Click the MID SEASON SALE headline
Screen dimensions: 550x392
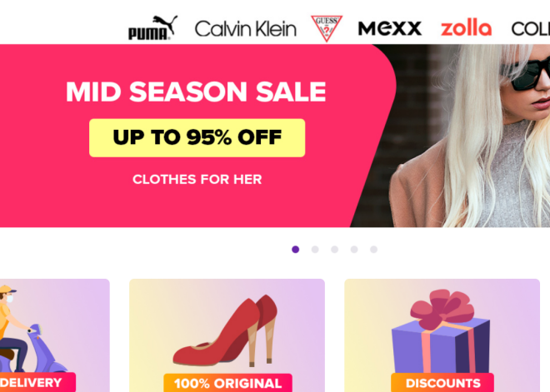pyautogui.click(x=196, y=92)
